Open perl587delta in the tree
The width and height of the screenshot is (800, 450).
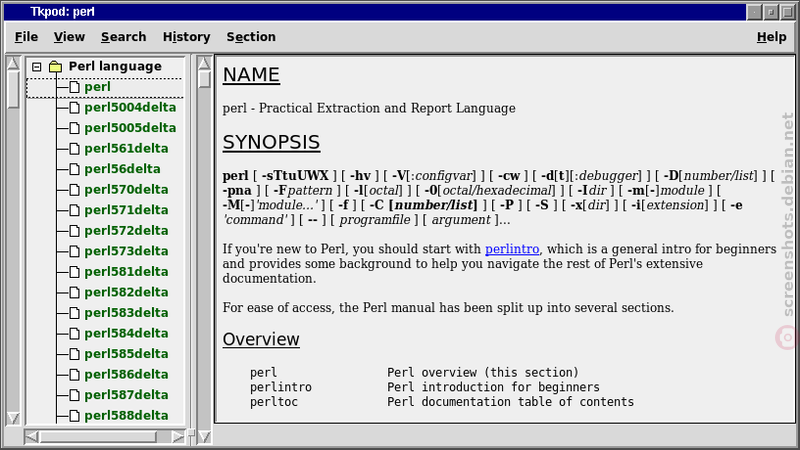click(126, 395)
